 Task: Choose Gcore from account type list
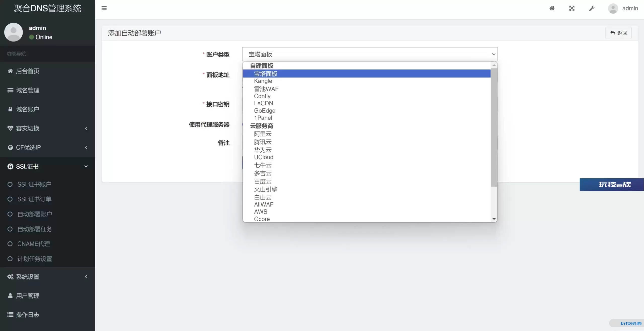click(367, 219)
